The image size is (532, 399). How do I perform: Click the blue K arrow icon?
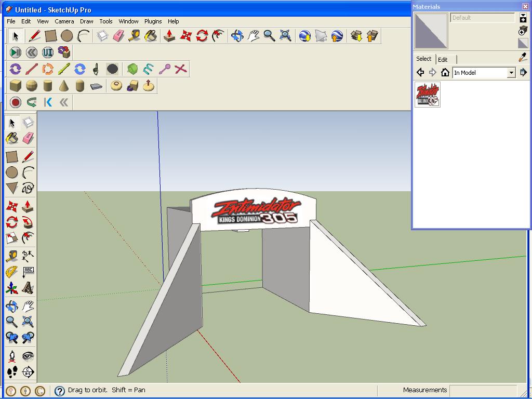point(47,102)
